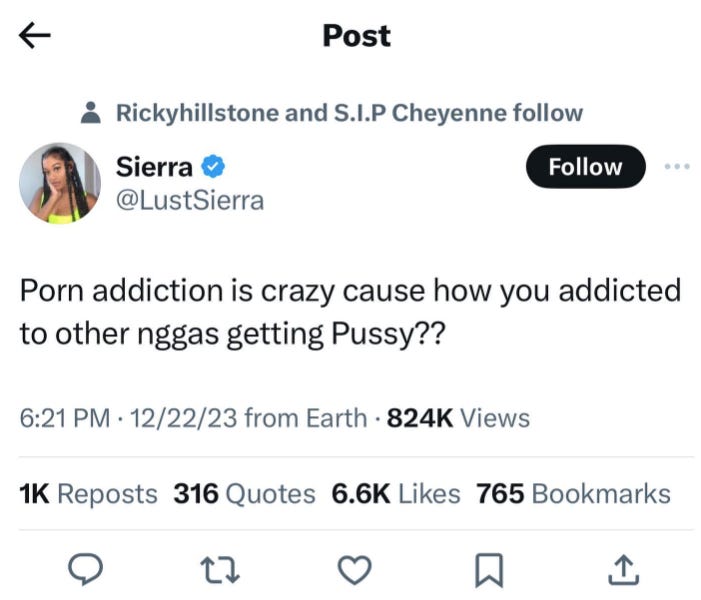Tap the share upload icon
Screen dimensions: 701x600
tap(624, 570)
